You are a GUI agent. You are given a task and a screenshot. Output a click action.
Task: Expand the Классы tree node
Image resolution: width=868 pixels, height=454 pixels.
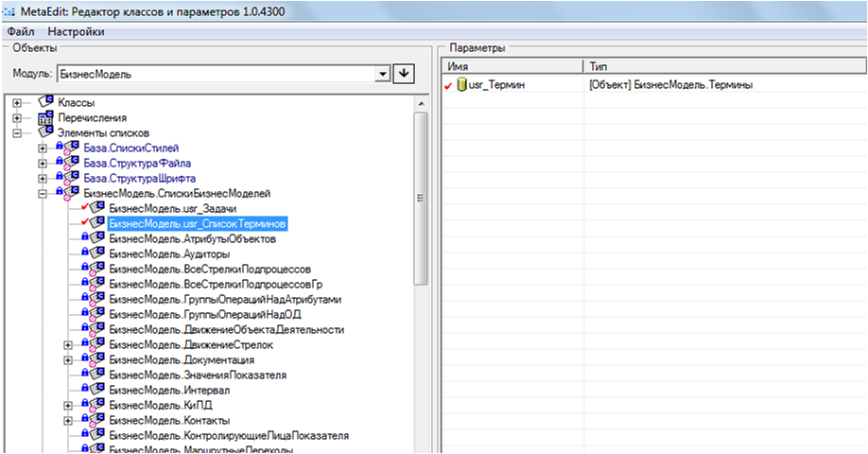pyautogui.click(x=17, y=102)
